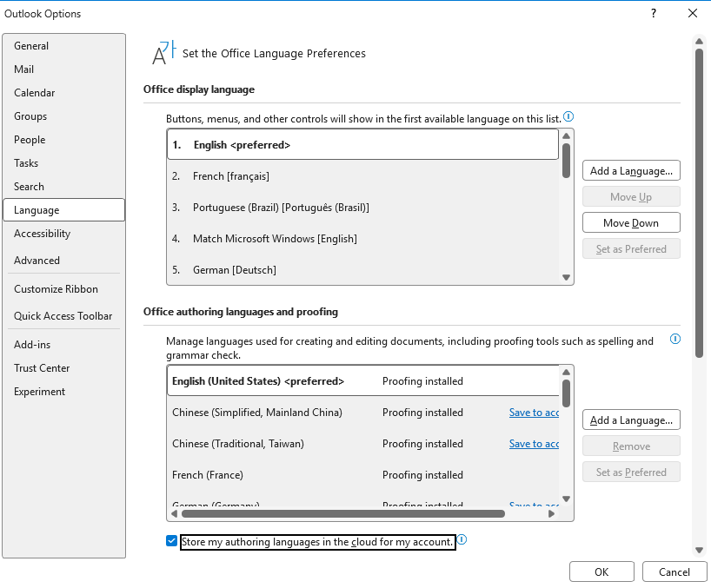711x588 pixels.
Task: Click main options pane scroll up arrow
Action: coord(699,41)
